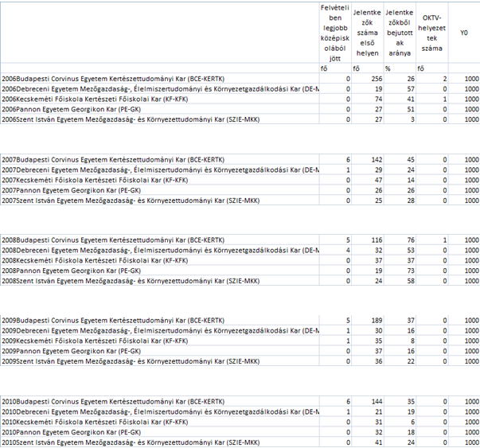Viewport: 480px width, 448px height.
Task: Select the 2007 Szent István Egyetem row label
Action: coord(159,201)
